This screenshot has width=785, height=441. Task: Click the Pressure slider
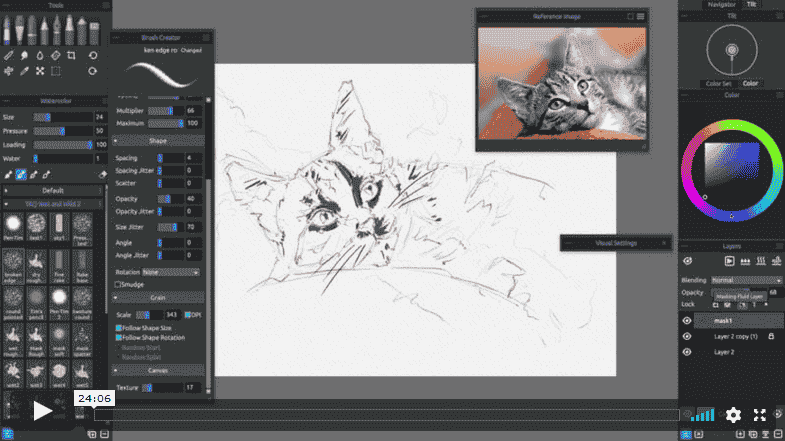(x=63, y=131)
